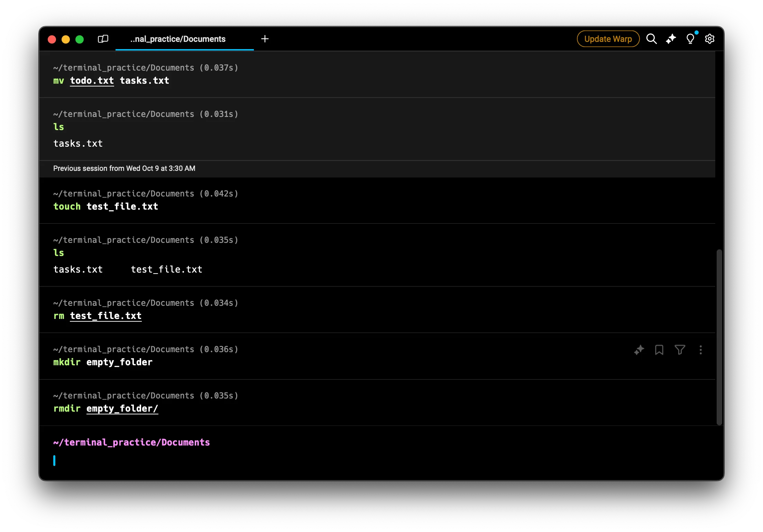Open the Warp AI sparkles icon in title bar
The width and height of the screenshot is (763, 532).
pyautogui.click(x=671, y=39)
